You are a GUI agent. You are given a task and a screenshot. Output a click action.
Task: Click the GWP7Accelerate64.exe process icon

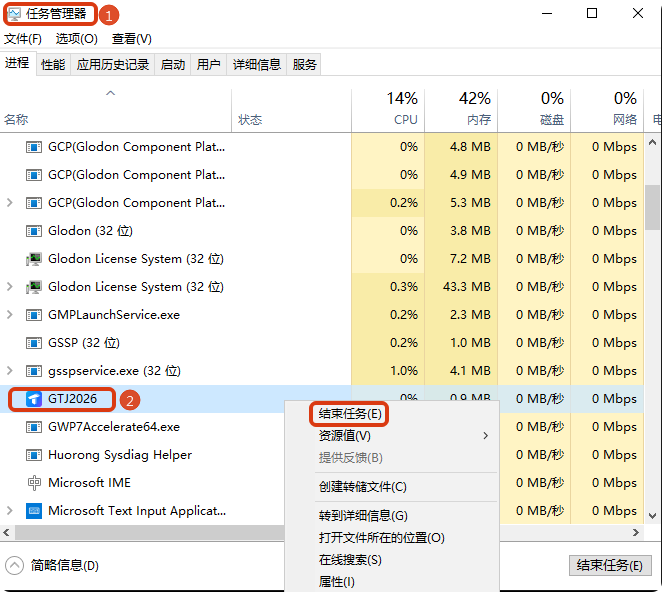[34, 427]
